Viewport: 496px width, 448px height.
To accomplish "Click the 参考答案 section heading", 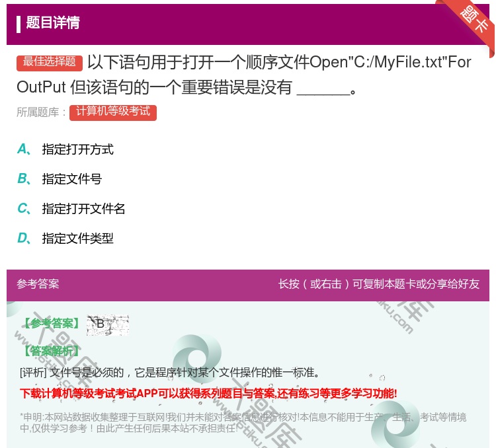I will pos(38,284).
